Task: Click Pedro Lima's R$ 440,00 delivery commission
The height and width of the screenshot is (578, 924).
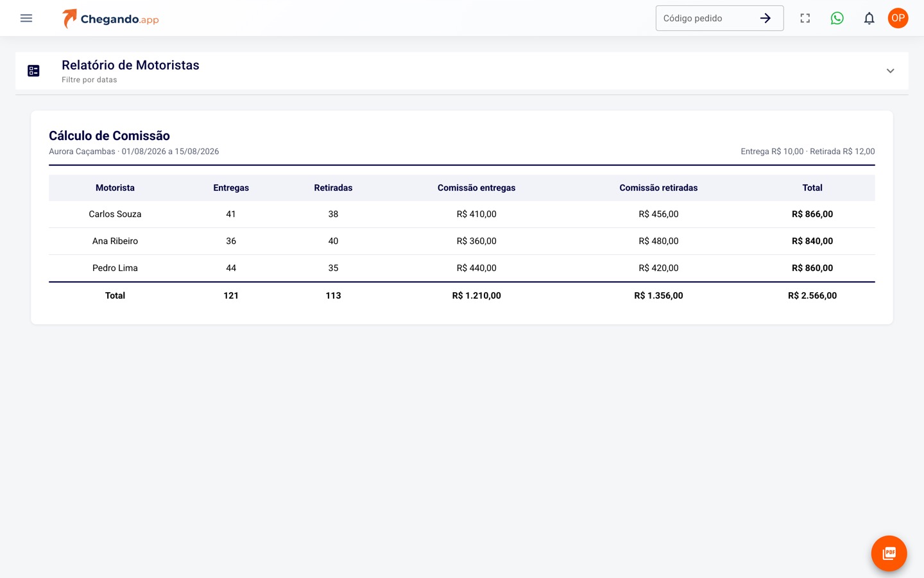Action: pyautogui.click(x=477, y=268)
